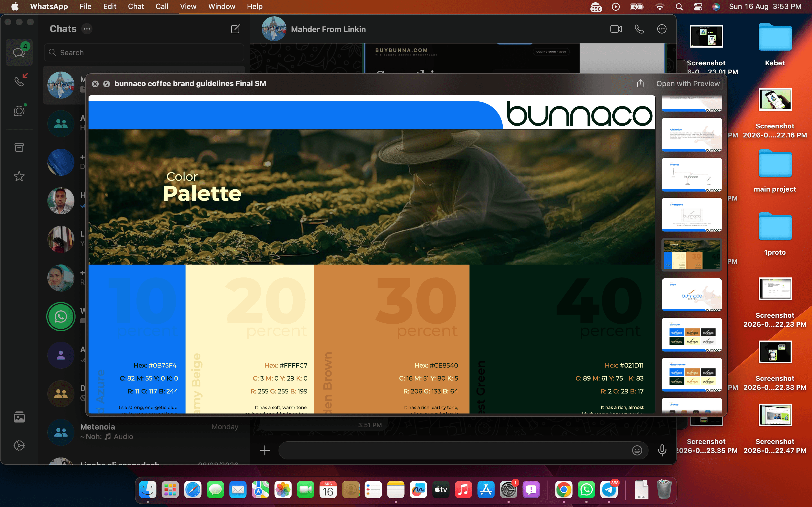Image resolution: width=812 pixels, height=507 pixels.
Task: Select the Variation page thumbnail
Action: (x=692, y=334)
